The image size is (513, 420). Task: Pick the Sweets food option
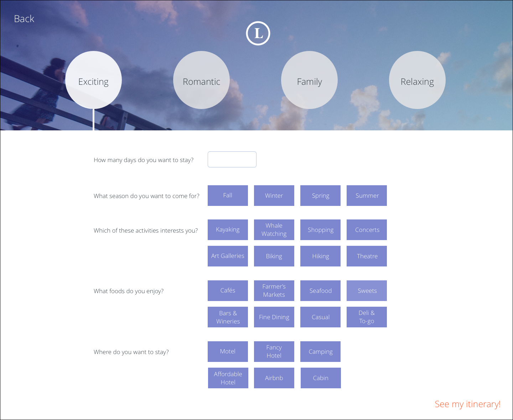coord(367,291)
